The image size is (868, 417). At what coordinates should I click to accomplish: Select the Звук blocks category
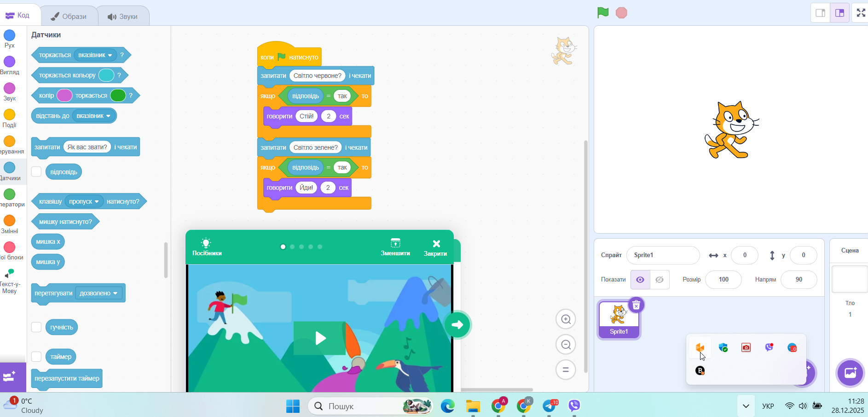9,92
